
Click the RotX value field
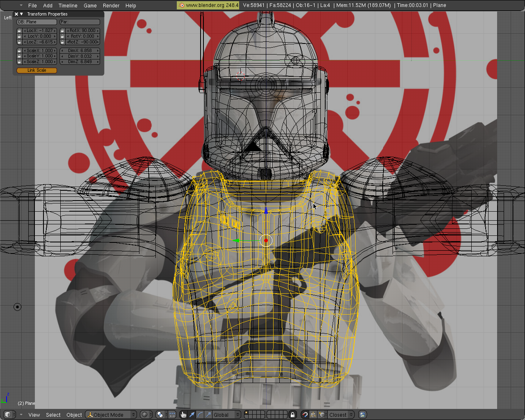tap(82, 31)
